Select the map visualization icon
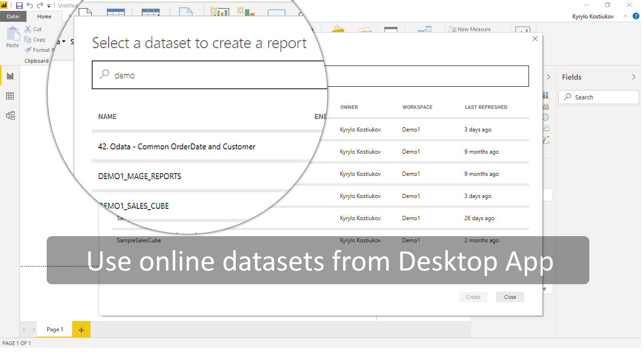Viewport: 644px width, 362px height. (x=545, y=116)
